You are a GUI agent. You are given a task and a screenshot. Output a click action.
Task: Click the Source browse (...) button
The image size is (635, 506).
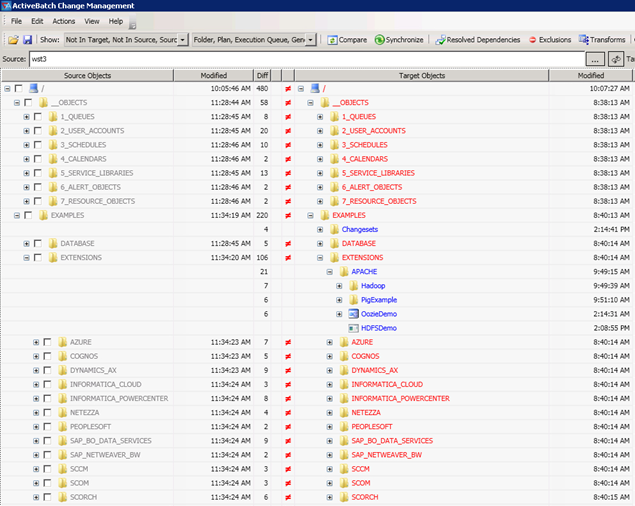pos(595,59)
